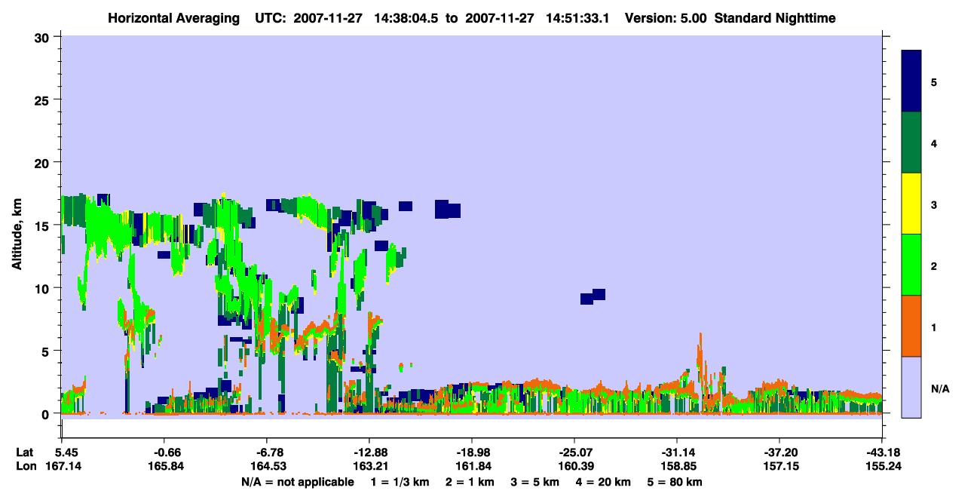This screenshot has width=980, height=503.
Task: Click latitude value -12.88
Action: tap(369, 452)
